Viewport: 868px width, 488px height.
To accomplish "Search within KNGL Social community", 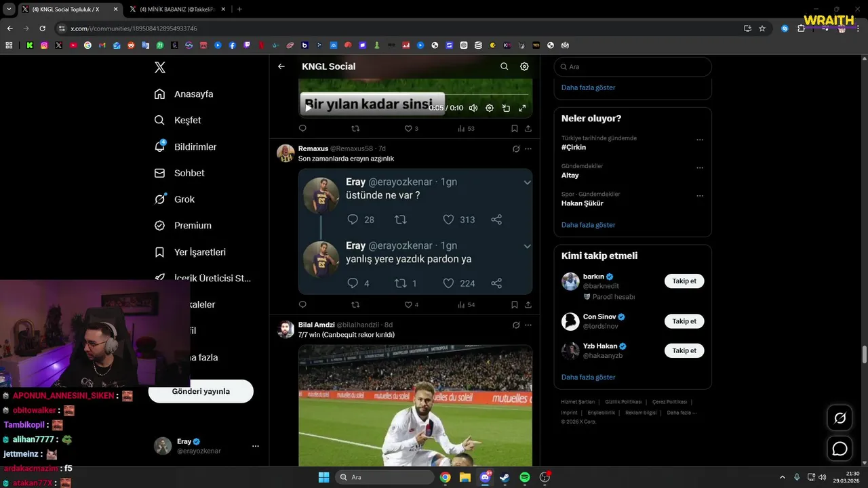I will pyautogui.click(x=504, y=66).
